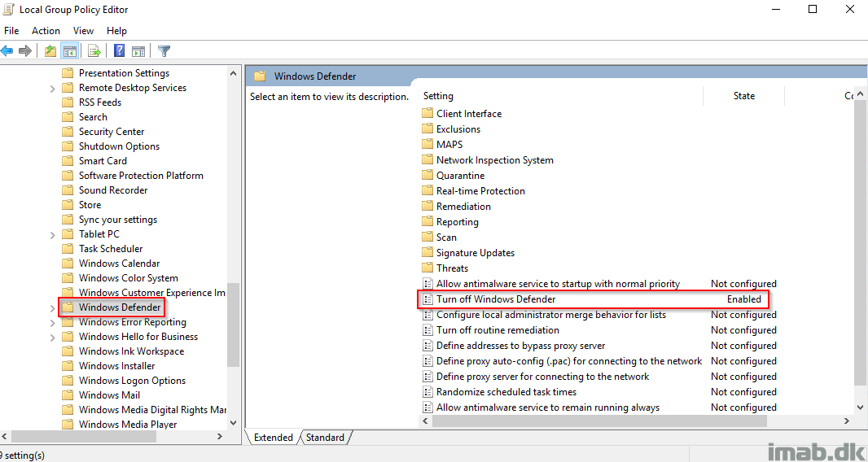Click tree pane vertical scrollbar down arrow

(234, 423)
